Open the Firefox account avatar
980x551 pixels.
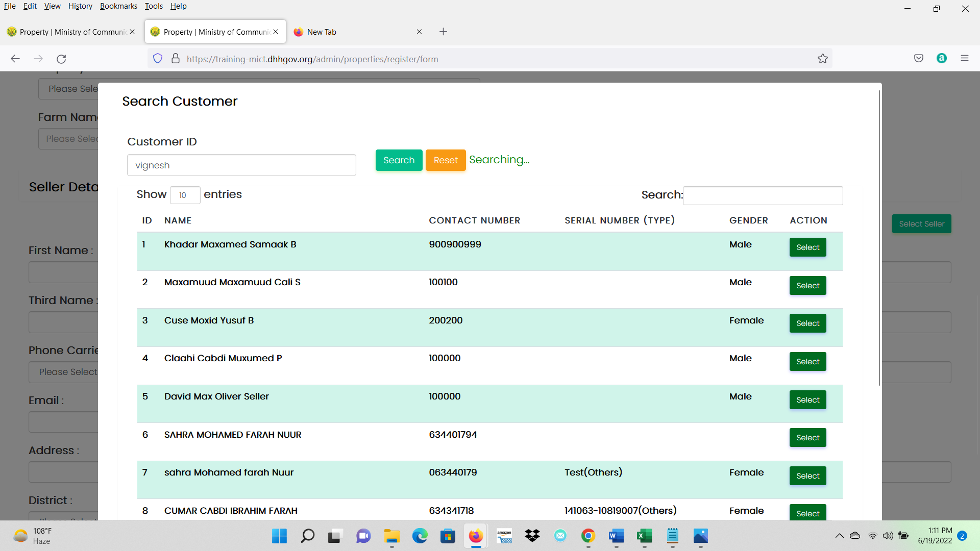pos(942,58)
